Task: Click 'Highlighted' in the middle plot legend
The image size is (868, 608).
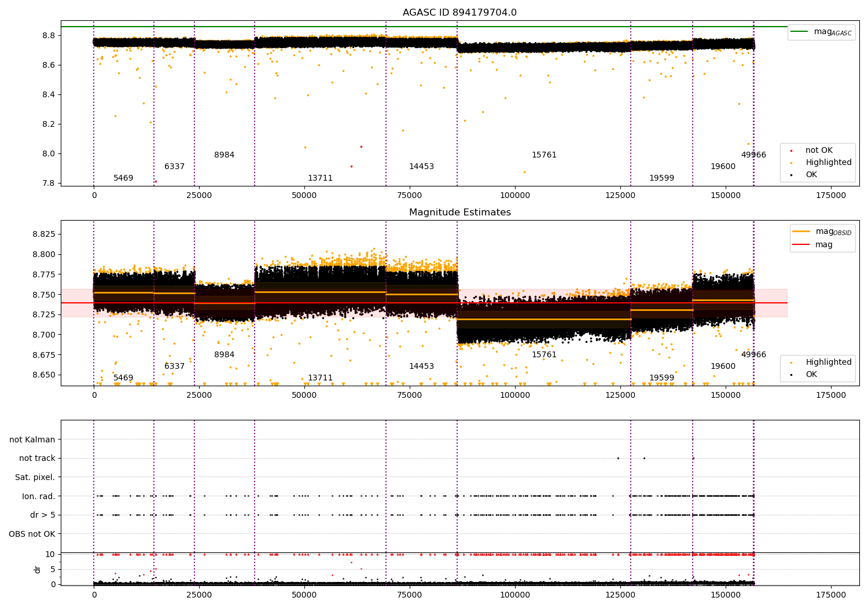Action: pyautogui.click(x=822, y=362)
